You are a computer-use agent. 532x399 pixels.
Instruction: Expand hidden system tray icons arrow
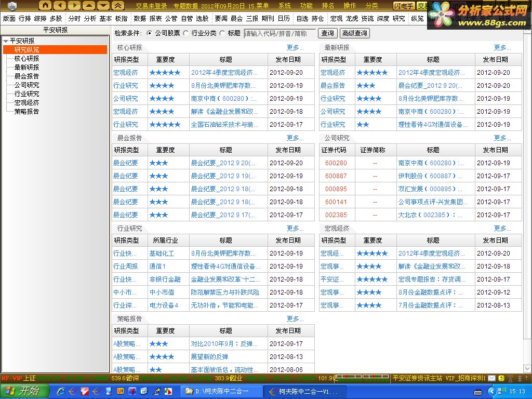[491, 392]
